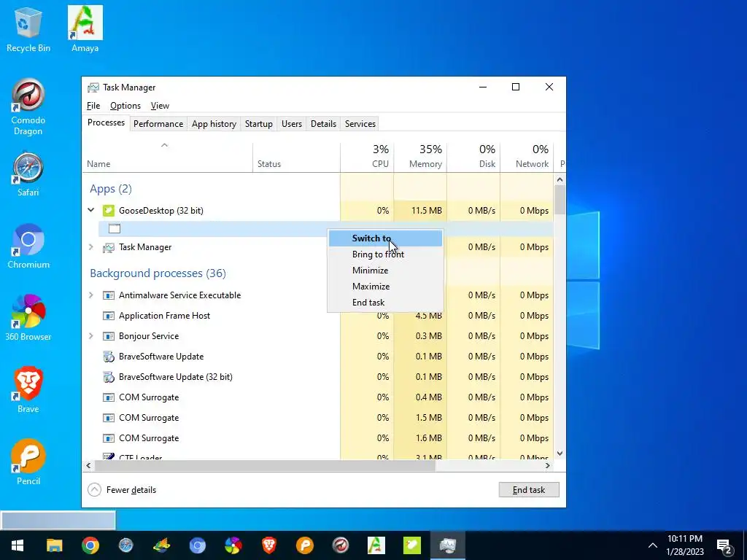Image resolution: width=747 pixels, height=560 pixels.
Task: Click the Fewer details link
Action: coord(131,490)
